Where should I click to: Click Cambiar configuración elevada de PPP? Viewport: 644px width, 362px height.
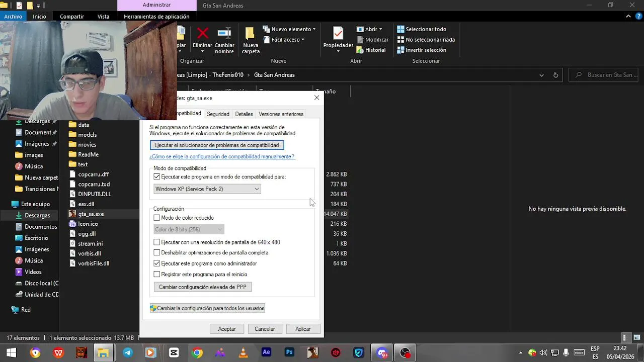(x=203, y=287)
